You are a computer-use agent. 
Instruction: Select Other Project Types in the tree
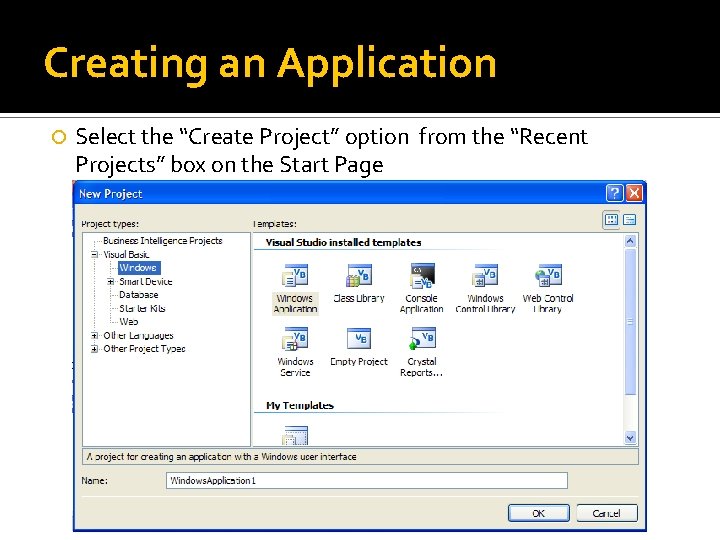point(144,349)
